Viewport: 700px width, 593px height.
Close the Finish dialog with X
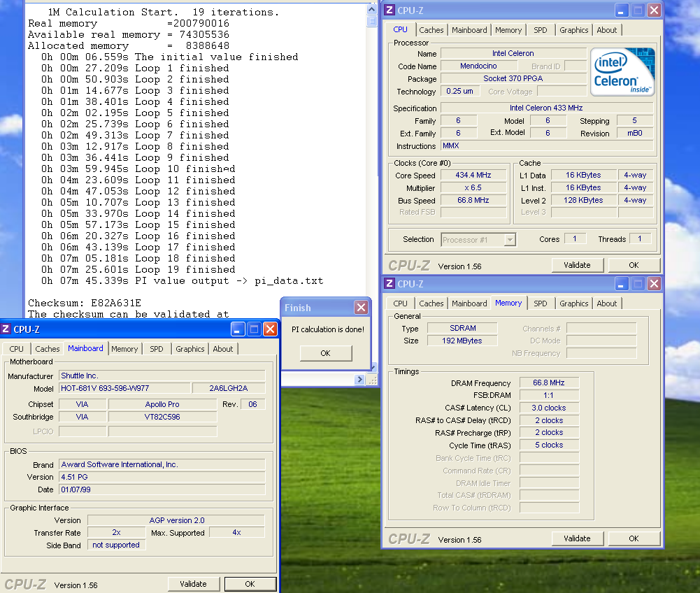(x=361, y=307)
